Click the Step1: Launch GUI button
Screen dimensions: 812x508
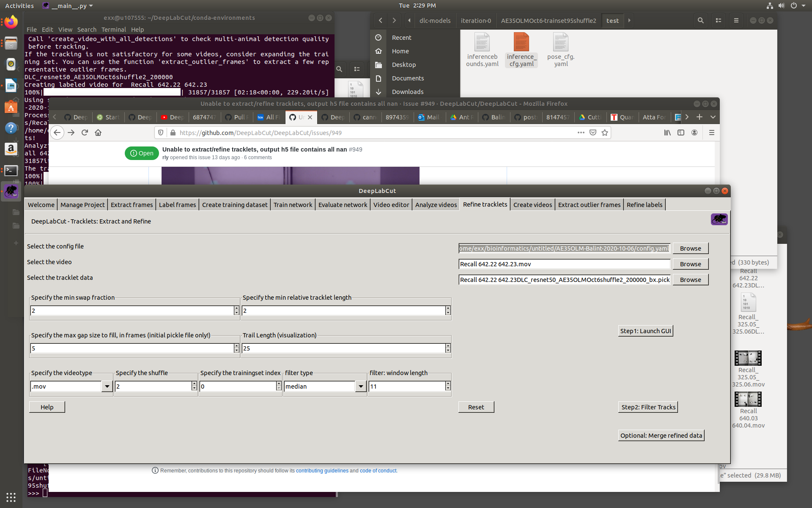645,331
